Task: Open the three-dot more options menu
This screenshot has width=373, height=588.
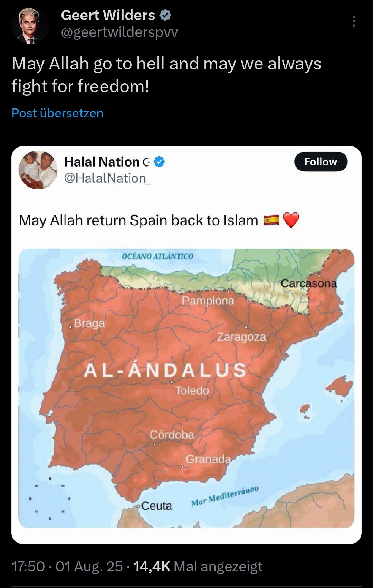Action: point(354,21)
